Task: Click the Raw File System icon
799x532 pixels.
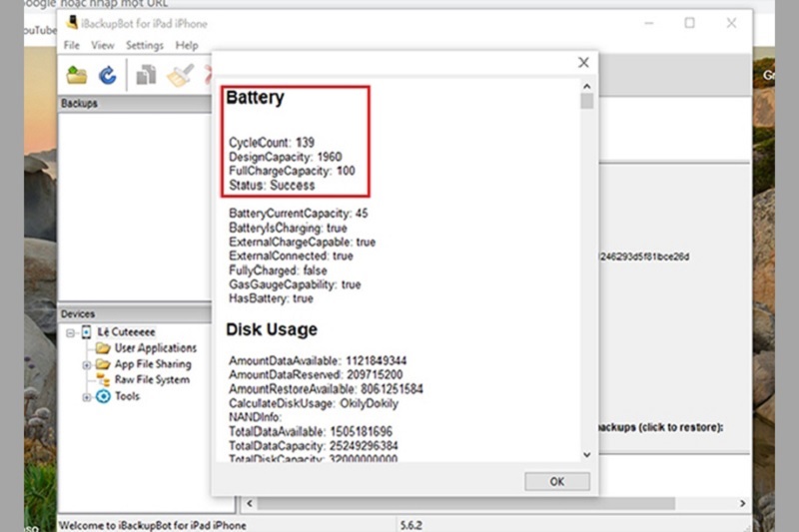Action: pos(103,380)
